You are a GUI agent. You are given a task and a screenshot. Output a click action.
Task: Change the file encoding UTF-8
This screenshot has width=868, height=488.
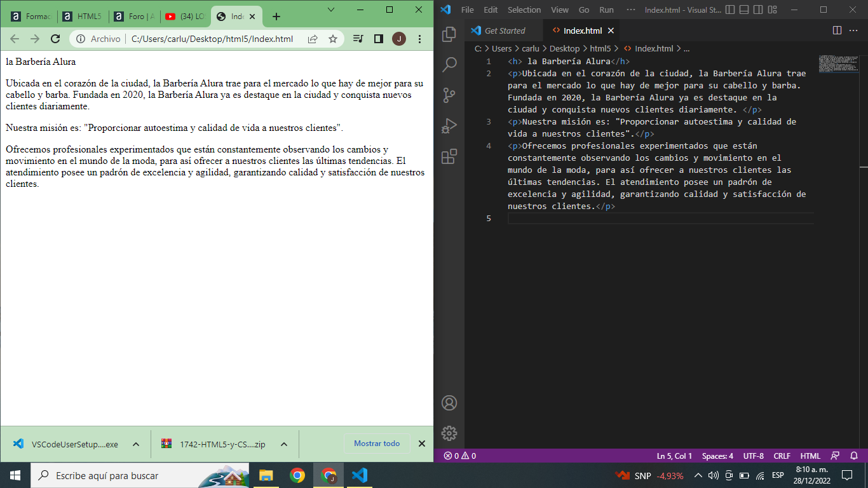[753, 456]
